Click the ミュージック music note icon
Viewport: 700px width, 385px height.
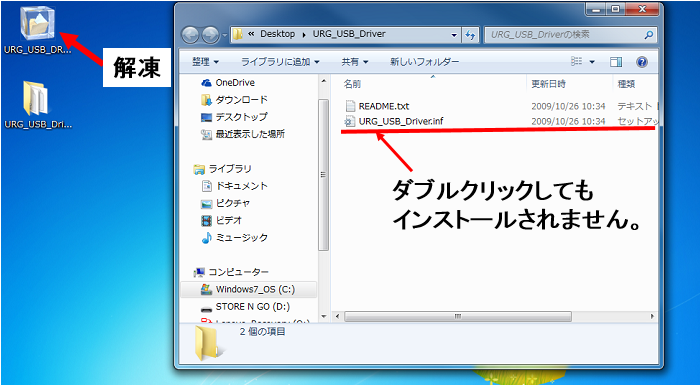click(x=206, y=238)
